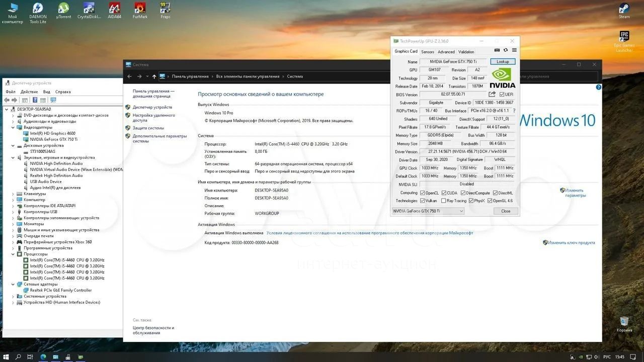
Task: Click Device Manager toolbar back arrow
Action: click(8, 100)
